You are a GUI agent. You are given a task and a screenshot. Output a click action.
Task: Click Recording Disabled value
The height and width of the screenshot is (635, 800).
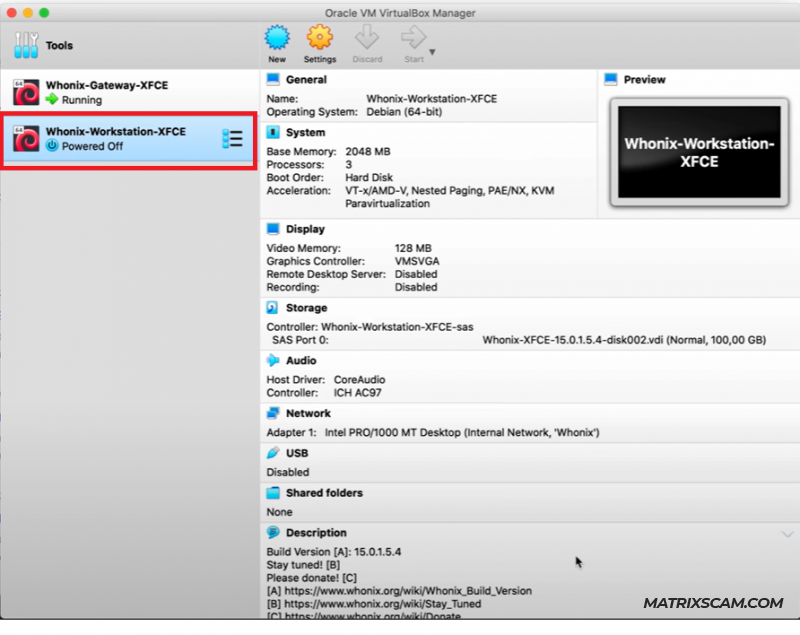click(x=416, y=287)
